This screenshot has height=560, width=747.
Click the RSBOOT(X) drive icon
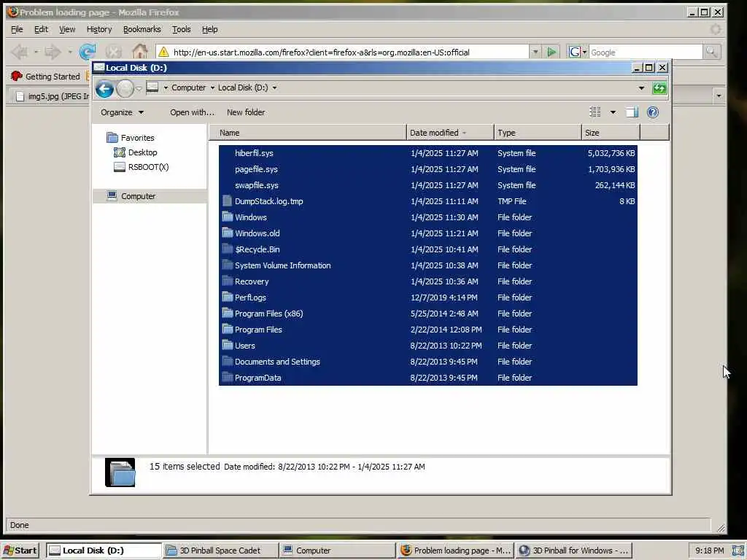(120, 167)
